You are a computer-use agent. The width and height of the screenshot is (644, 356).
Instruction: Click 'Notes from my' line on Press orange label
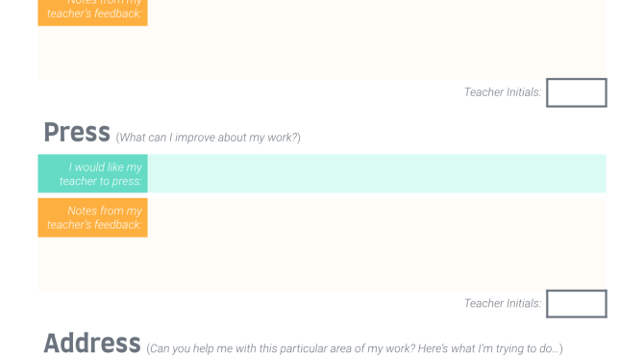(105, 211)
